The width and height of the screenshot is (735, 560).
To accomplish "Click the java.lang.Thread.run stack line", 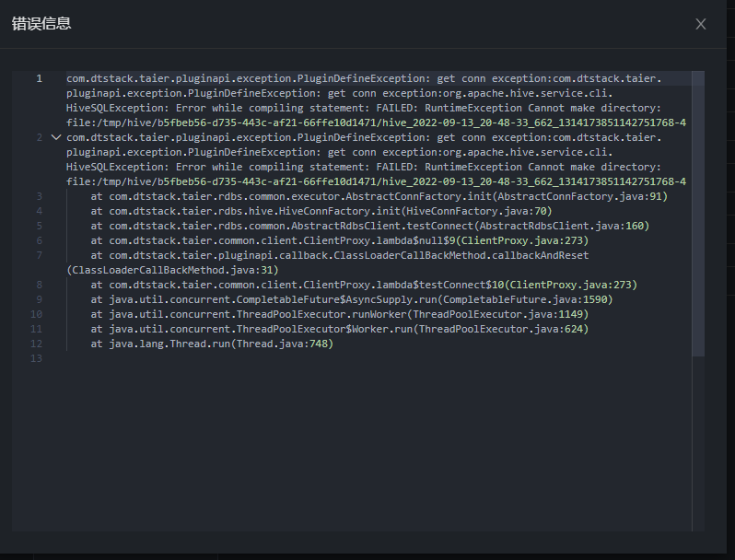I will pos(212,344).
